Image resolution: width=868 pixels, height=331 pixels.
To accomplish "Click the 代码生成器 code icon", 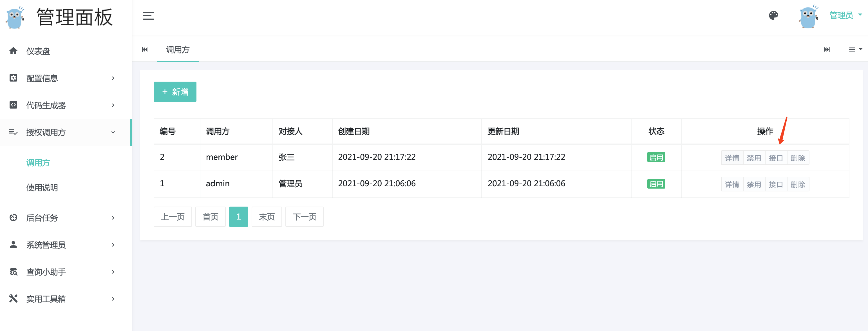I will click(x=14, y=105).
